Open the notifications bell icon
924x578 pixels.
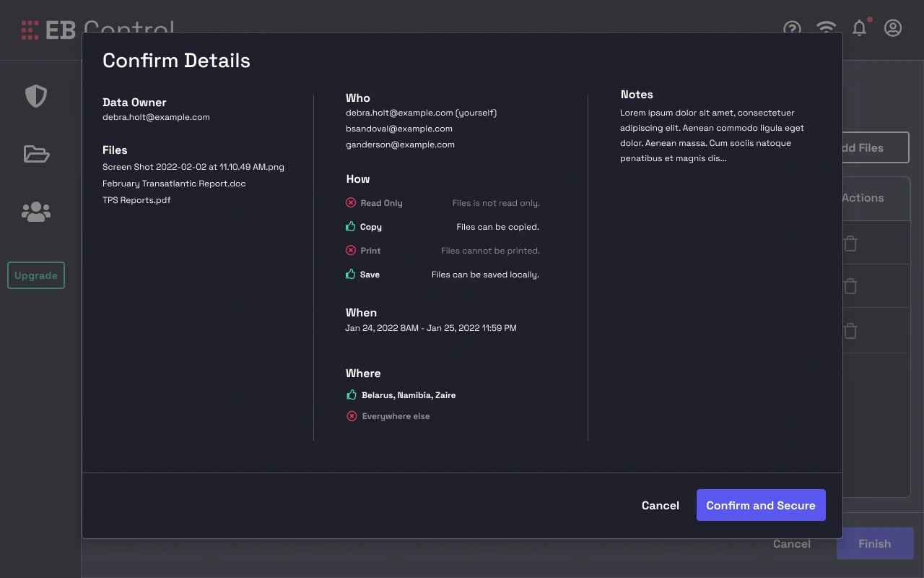(x=859, y=27)
